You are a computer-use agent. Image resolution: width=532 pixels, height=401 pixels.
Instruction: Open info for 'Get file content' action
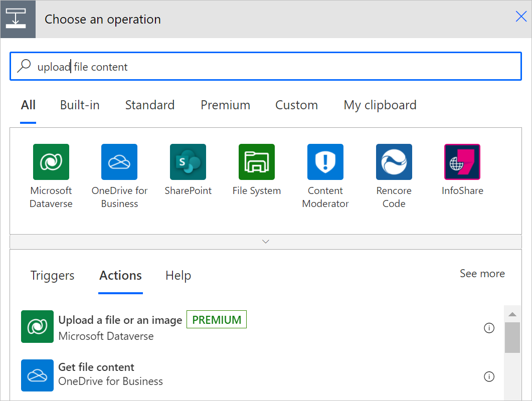click(489, 376)
